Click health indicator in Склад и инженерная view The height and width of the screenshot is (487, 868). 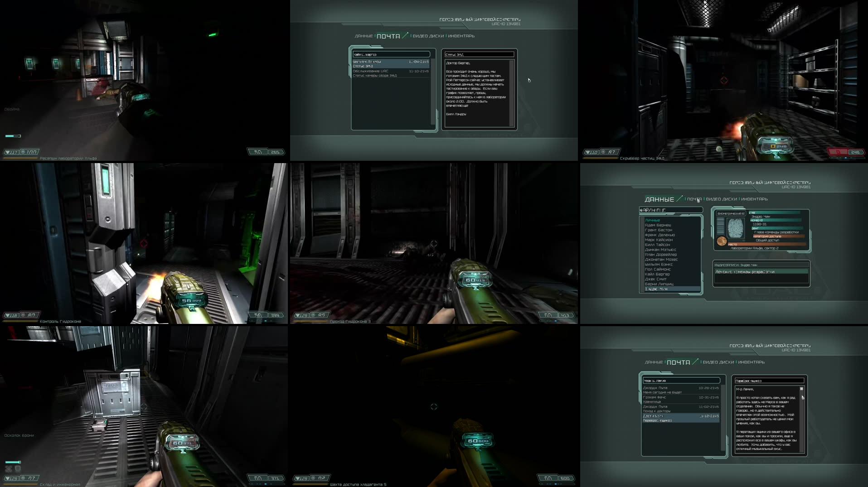pos(11,478)
